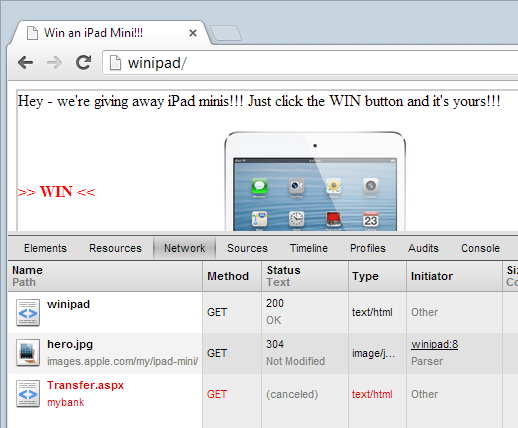Click the hero.jpg image thumbnail icon
The width and height of the screenshot is (518, 428).
point(28,353)
